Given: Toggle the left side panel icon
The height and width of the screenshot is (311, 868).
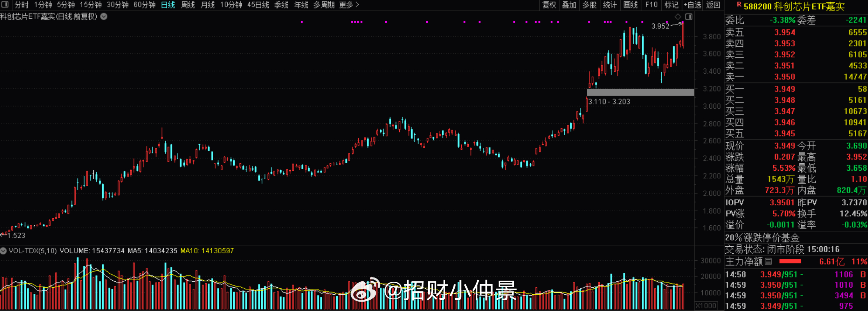Looking at the screenshot, I should point(5,5).
